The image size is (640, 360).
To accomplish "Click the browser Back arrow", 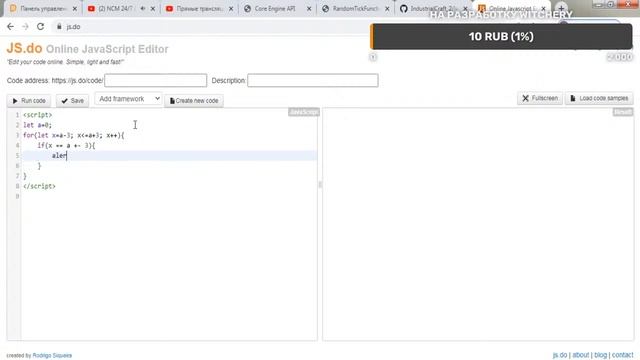I will pyautogui.click(x=11, y=27).
